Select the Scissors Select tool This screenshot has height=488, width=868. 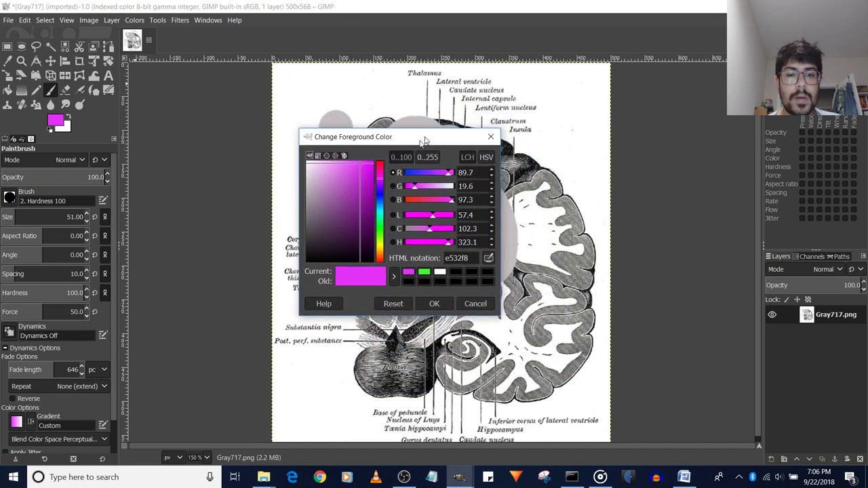[79, 47]
